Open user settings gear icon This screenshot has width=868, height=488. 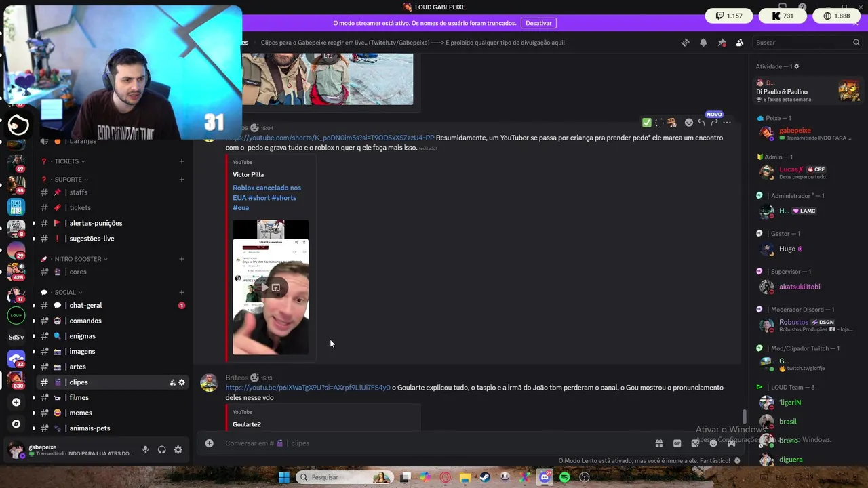(178, 450)
